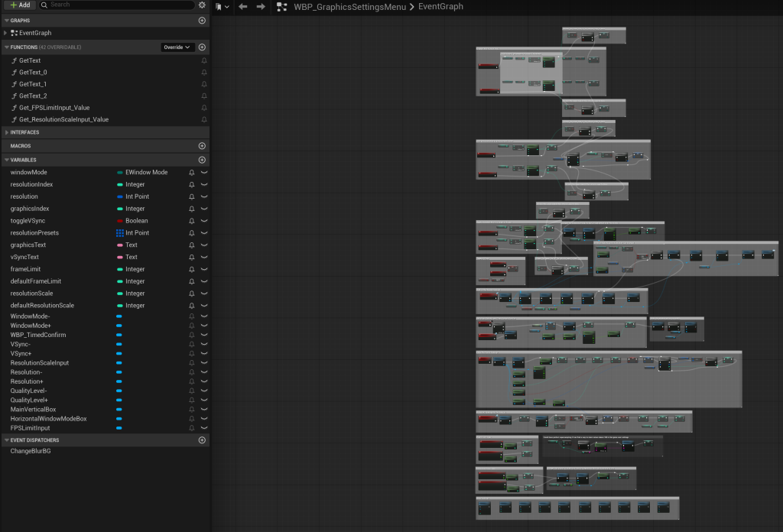Viewport: 783px width, 532px height.
Task: Navigate forward with the right arrow icon
Action: click(261, 6)
